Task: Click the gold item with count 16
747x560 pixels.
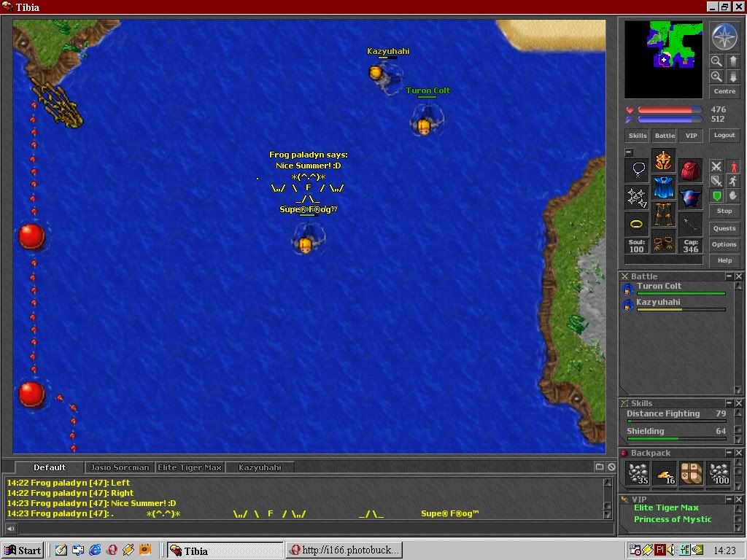Action: (x=665, y=473)
